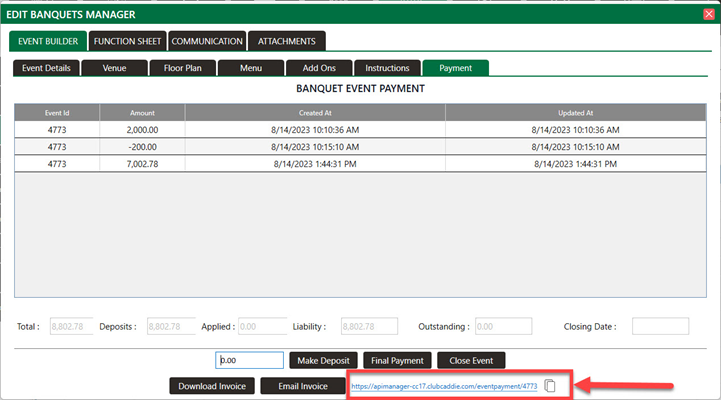Sort by the Created At column header
Viewport: 721px width, 400px height.
315,113
